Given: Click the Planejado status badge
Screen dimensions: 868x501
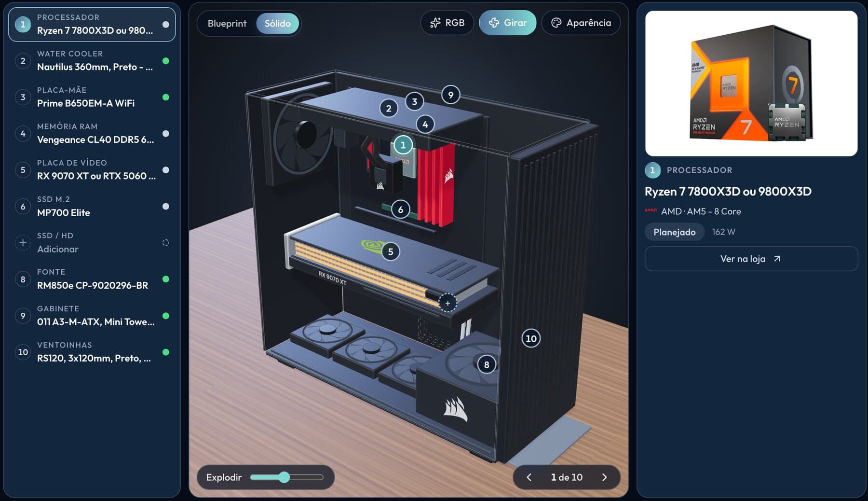Looking at the screenshot, I should 674,232.
